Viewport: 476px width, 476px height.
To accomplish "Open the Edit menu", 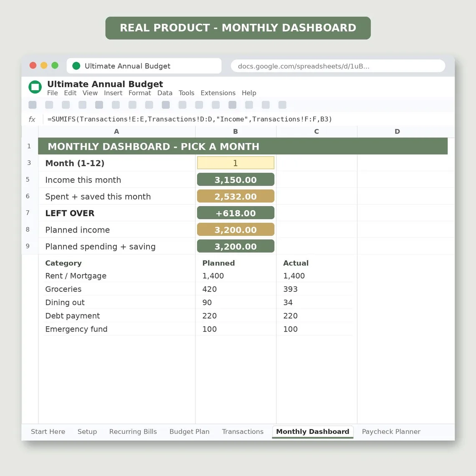I will (70, 93).
